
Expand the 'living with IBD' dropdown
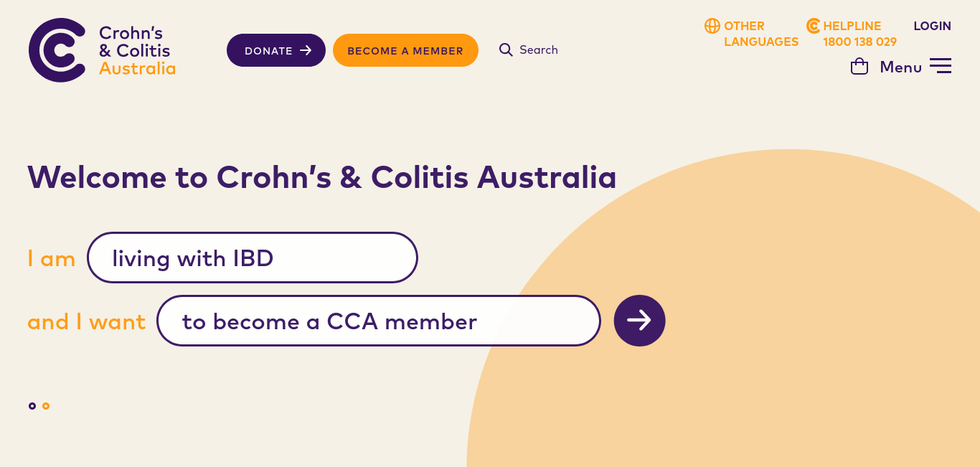point(253,258)
